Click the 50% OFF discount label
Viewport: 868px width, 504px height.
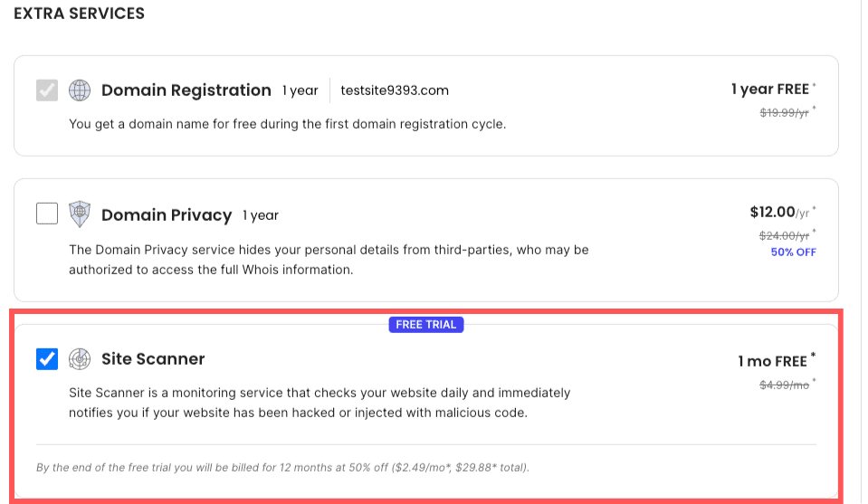point(793,252)
